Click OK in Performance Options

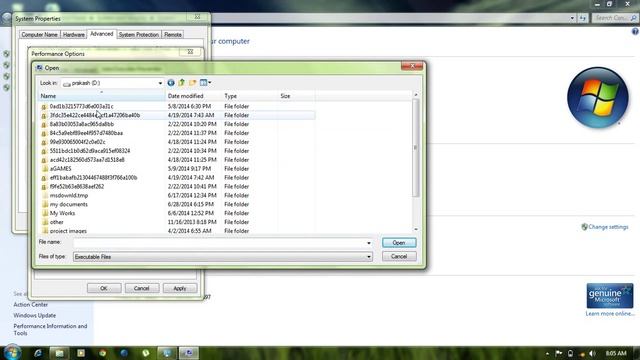[x=104, y=288]
